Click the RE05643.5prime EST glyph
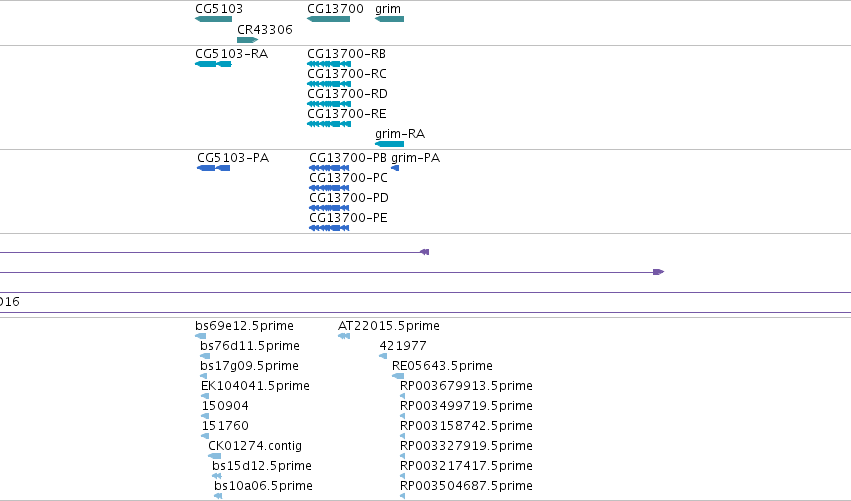The height and width of the screenshot is (501, 851). coord(398,376)
